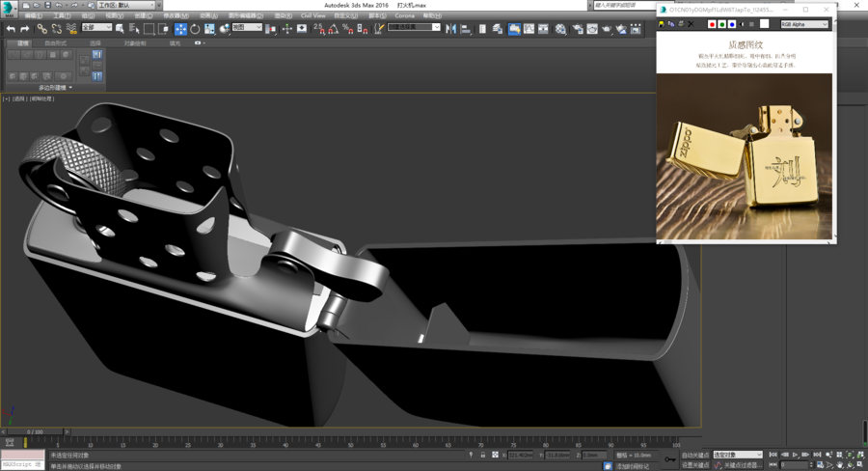Click the Play Animation button
868x471 pixels.
tap(795, 455)
